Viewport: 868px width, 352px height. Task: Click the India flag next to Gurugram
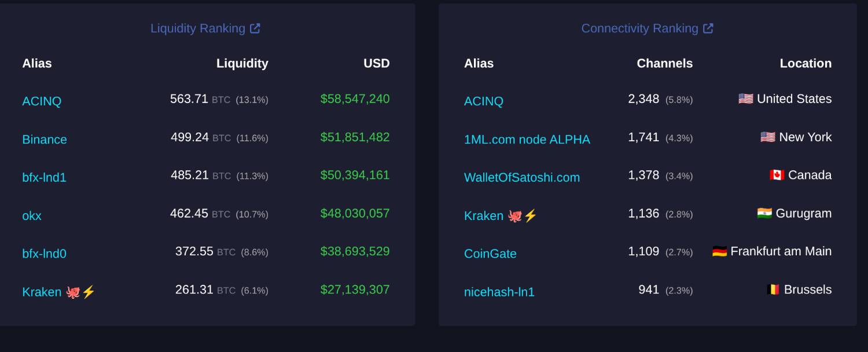pos(764,213)
